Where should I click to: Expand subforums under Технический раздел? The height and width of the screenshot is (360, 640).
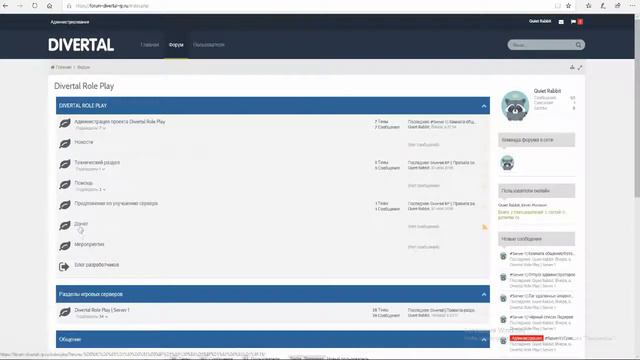click(x=91, y=169)
